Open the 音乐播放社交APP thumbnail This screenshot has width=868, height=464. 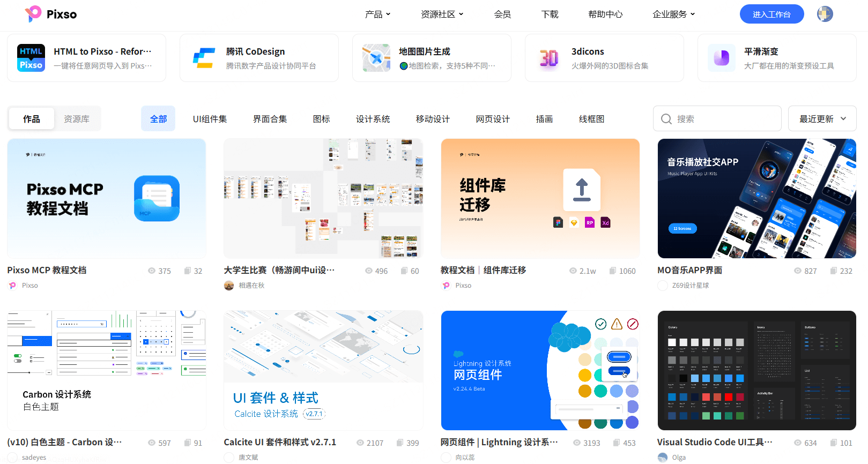tap(757, 198)
